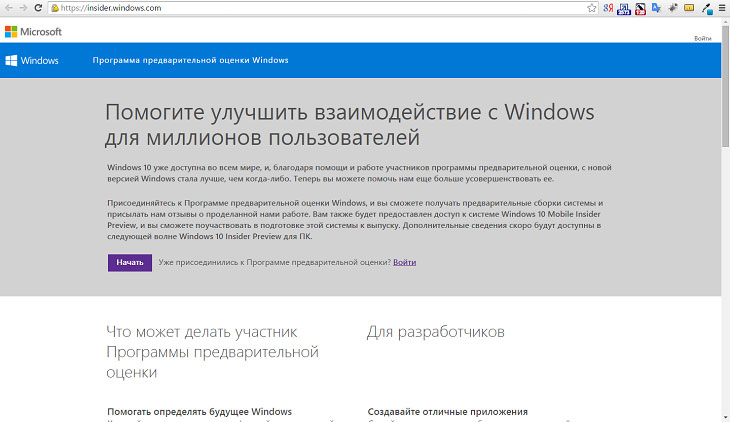Screen dimensions: 730x422
Task: Click the pushpin extension icon
Action: pyautogui.click(x=673, y=8)
